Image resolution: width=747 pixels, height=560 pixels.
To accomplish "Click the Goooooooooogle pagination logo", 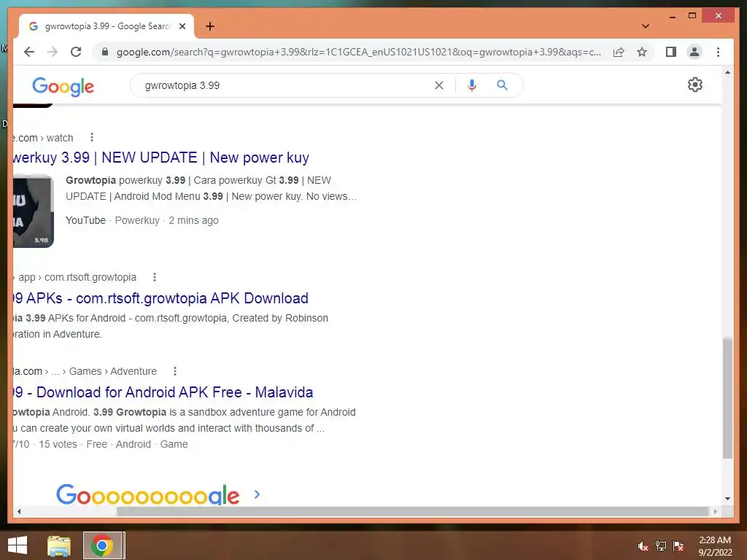I will click(x=148, y=494).
